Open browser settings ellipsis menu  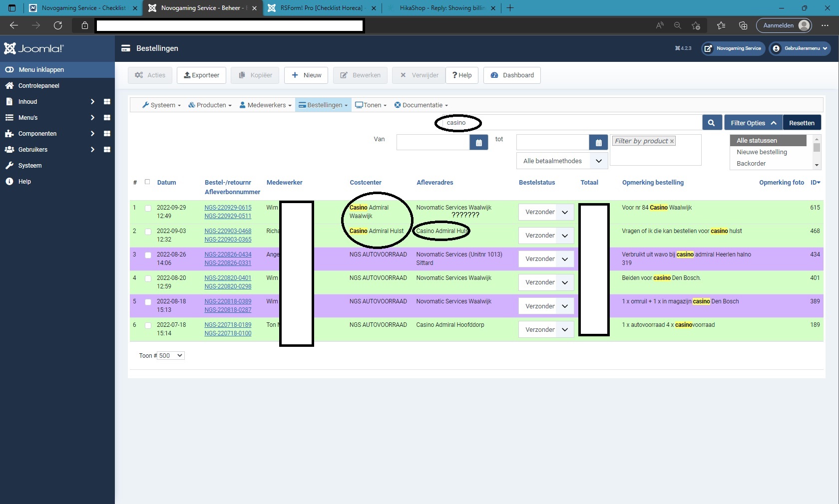pyautogui.click(x=825, y=25)
